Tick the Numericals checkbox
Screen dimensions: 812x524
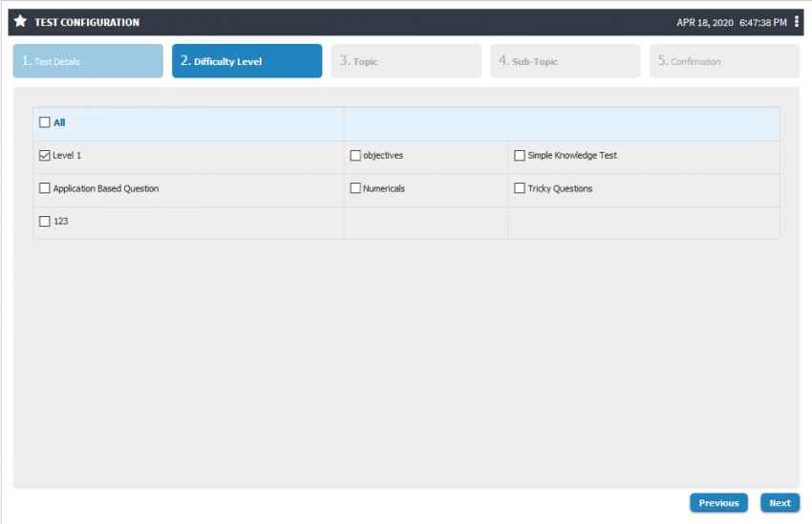point(355,188)
